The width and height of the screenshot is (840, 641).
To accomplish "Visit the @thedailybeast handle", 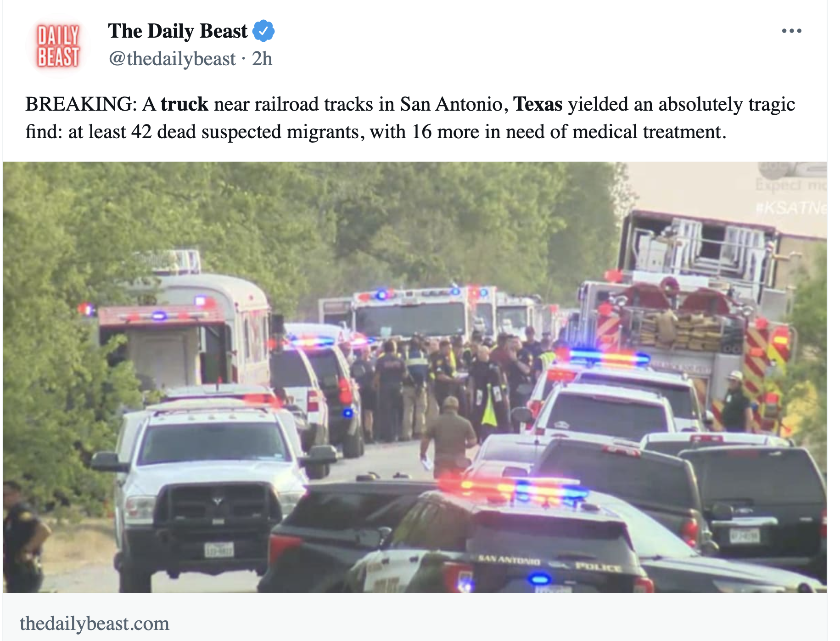I will point(172,59).
